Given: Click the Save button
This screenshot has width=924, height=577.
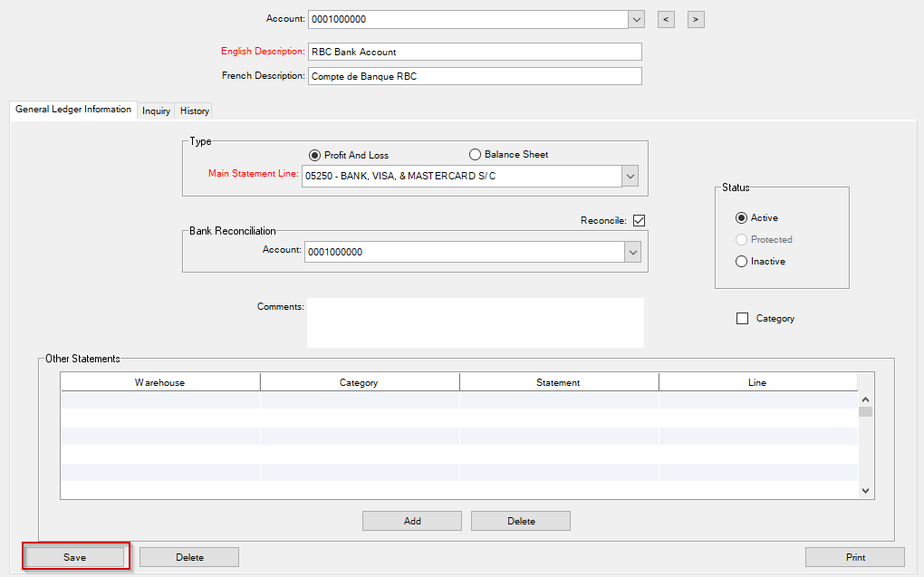Looking at the screenshot, I should (75, 557).
